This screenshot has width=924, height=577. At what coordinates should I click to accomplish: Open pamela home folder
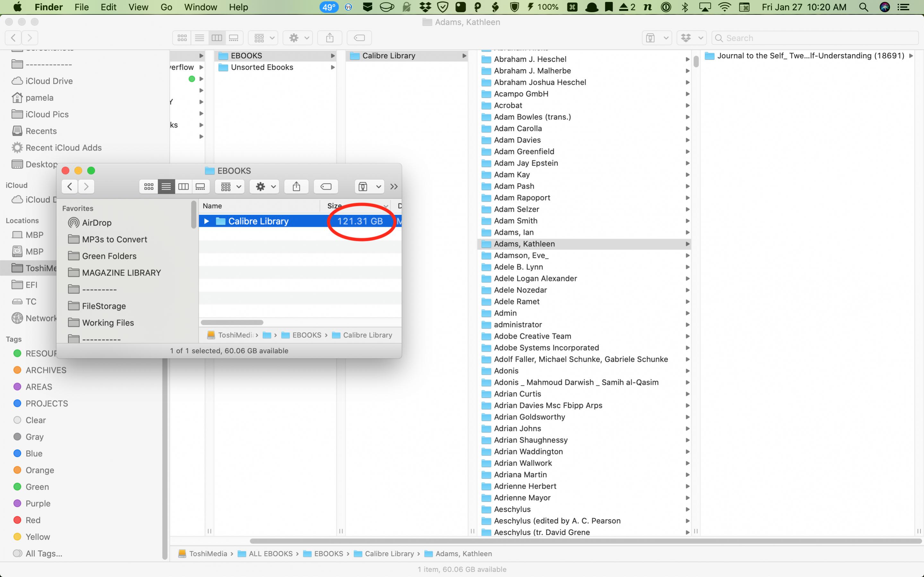(x=32, y=98)
